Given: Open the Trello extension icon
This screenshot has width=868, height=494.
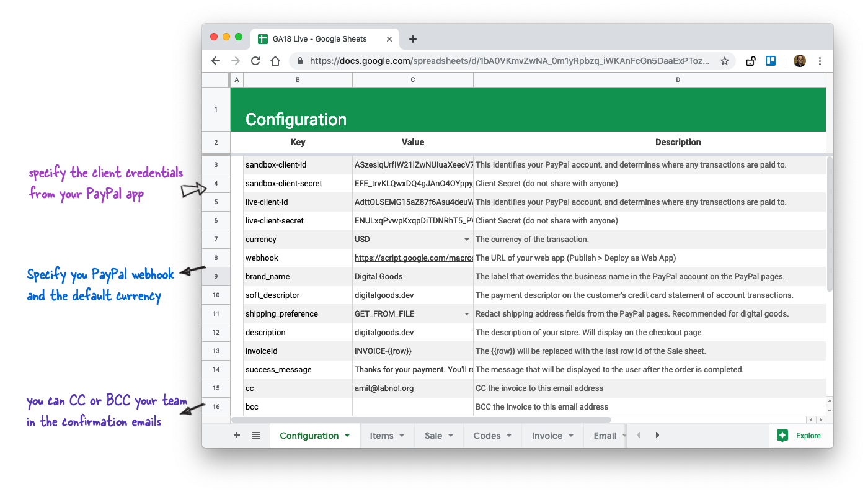Looking at the screenshot, I should (771, 61).
